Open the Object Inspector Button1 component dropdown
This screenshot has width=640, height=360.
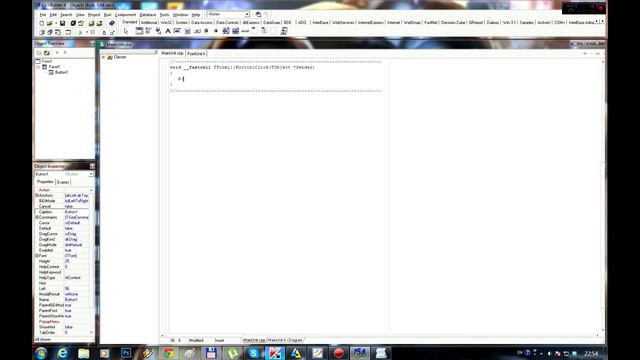91,174
